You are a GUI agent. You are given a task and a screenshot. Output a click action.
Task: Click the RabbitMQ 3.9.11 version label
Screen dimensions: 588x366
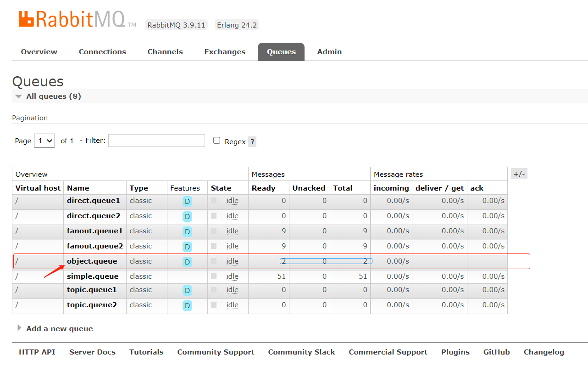pyautogui.click(x=177, y=25)
